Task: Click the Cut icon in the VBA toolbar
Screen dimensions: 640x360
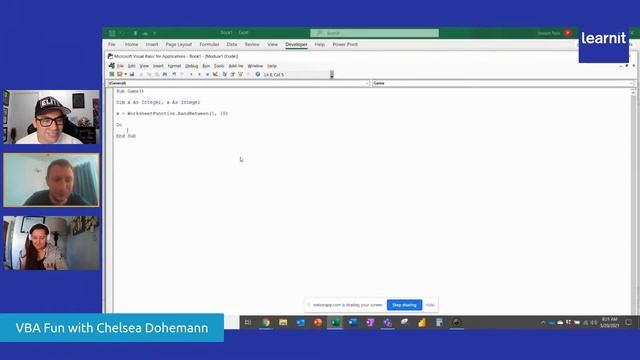Action: [x=141, y=74]
